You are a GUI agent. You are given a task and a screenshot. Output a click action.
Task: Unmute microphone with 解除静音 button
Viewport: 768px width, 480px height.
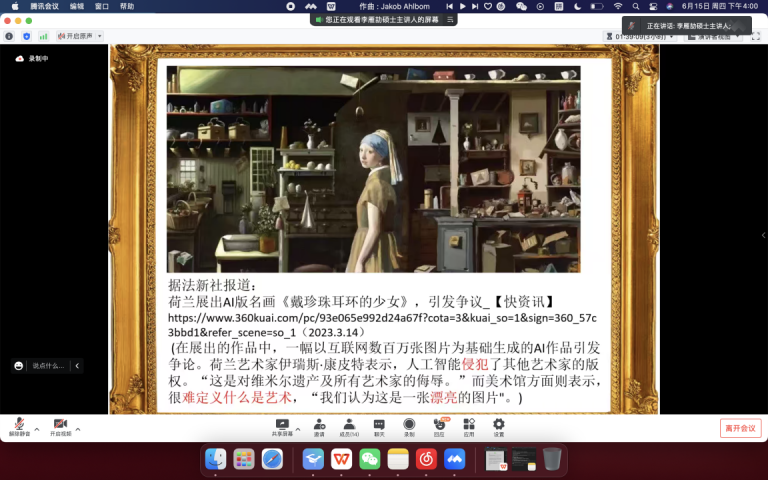[x=19, y=427]
